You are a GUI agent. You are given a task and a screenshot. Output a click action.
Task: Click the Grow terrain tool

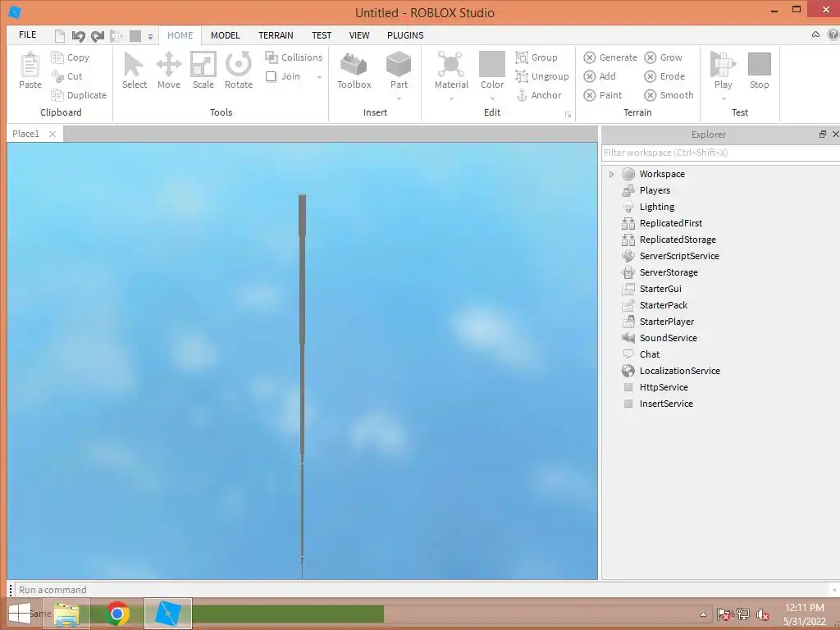pos(663,57)
